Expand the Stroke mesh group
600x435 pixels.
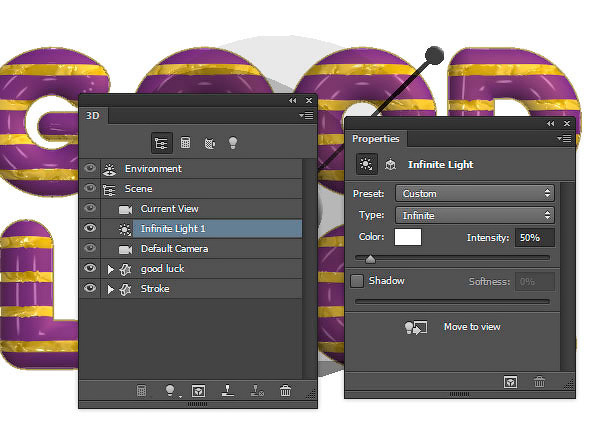click(111, 290)
